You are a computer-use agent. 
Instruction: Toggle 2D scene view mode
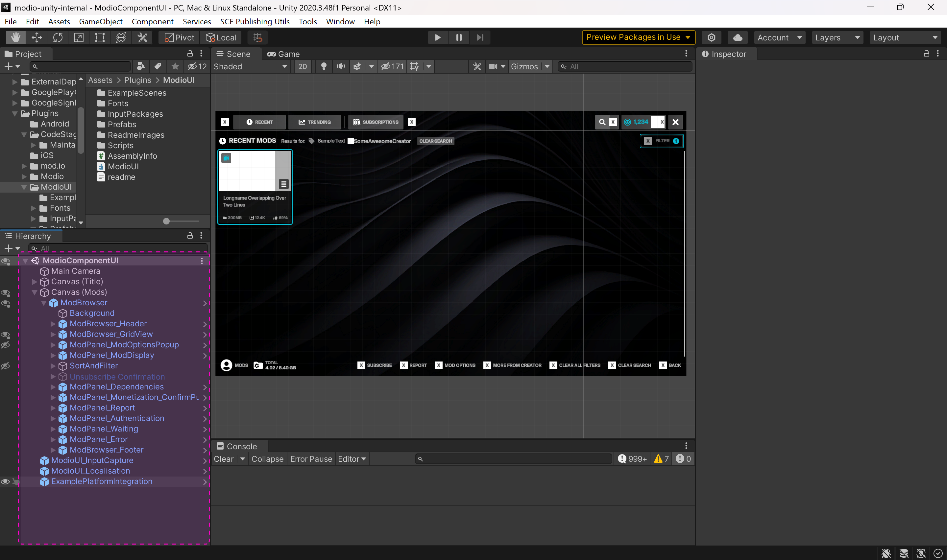(303, 66)
